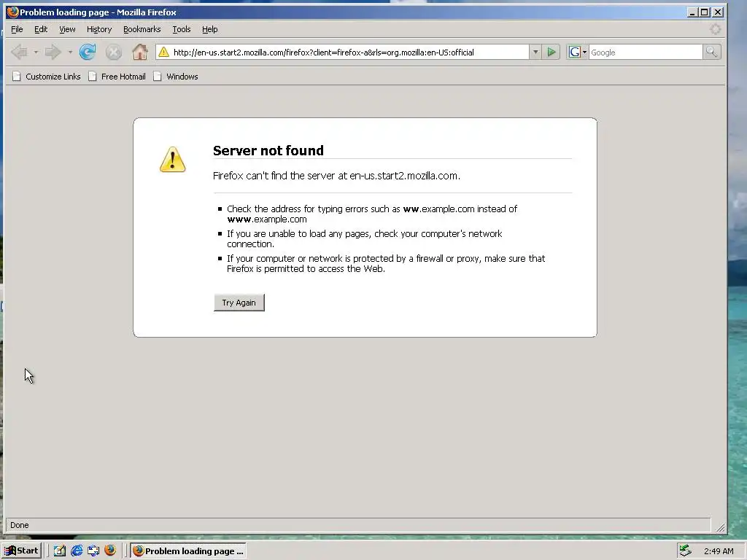Open the back/forward history dropdown arrow
Image resolution: width=747 pixels, height=560 pixels.
click(x=70, y=52)
